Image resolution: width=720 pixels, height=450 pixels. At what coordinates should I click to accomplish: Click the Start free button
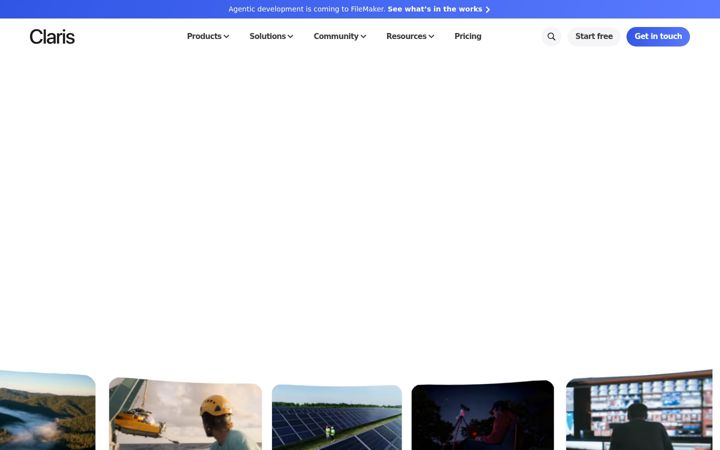click(594, 37)
